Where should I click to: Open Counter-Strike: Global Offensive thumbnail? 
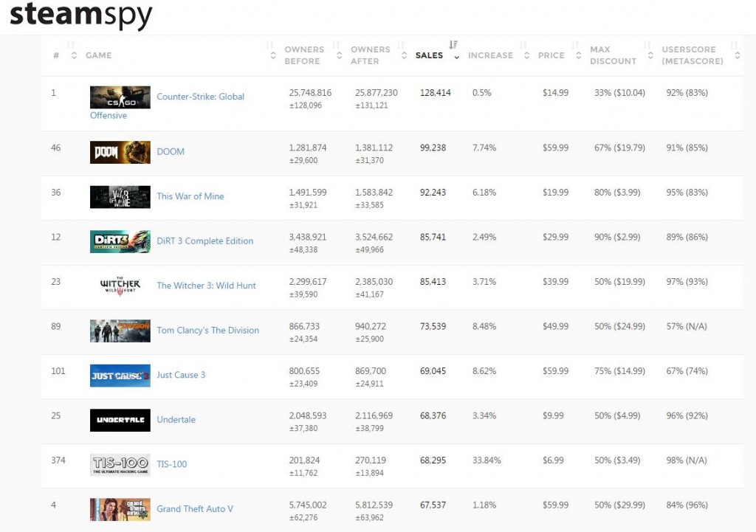tap(120, 97)
